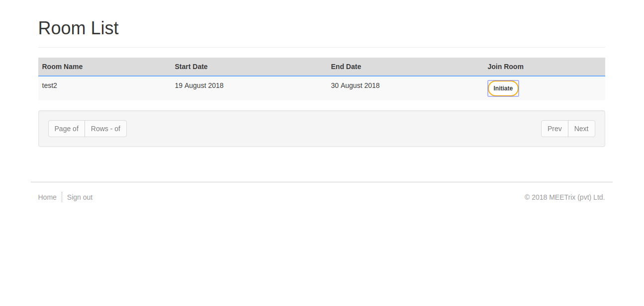644x306 pixels.
Task: Click the 19 August 2018 start date
Action: coord(199,85)
